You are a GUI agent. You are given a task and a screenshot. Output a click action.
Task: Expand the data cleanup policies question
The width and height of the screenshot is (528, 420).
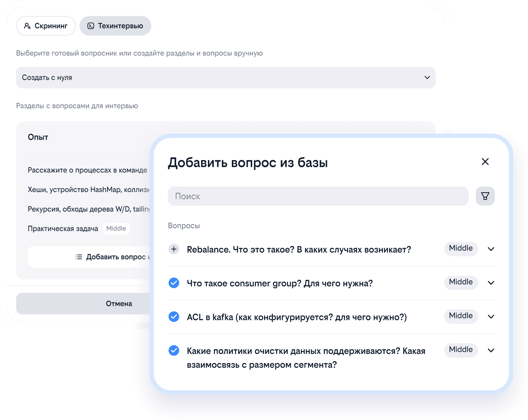pyautogui.click(x=491, y=350)
